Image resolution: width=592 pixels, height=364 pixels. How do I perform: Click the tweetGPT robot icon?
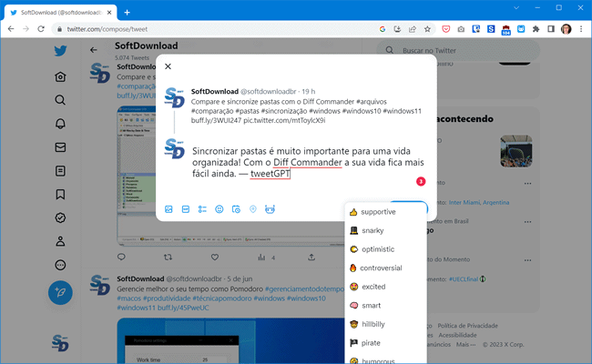click(x=270, y=209)
